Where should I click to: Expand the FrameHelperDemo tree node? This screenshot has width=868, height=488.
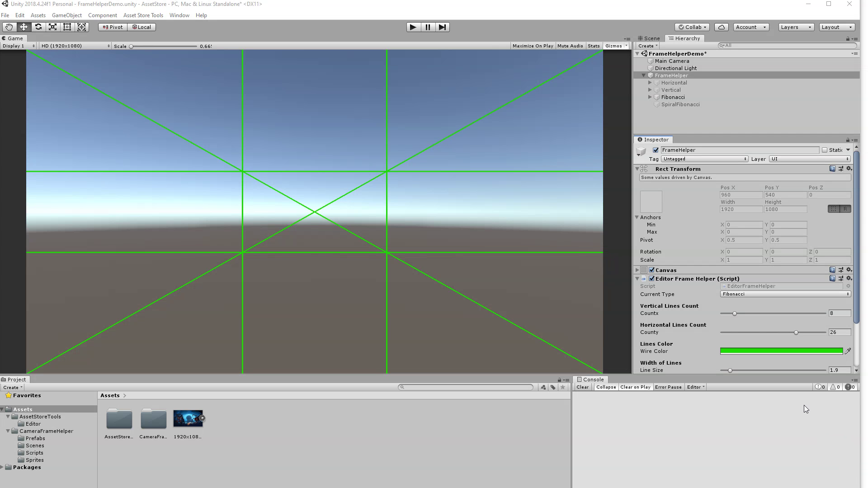click(x=637, y=53)
